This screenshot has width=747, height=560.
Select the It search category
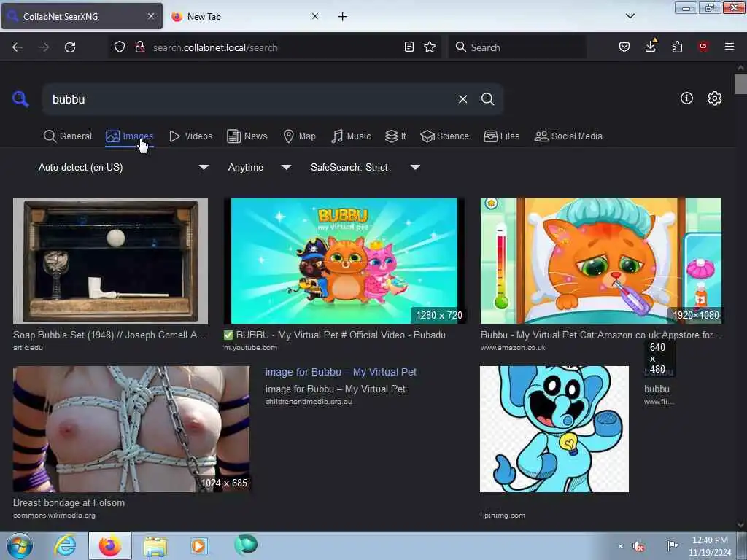[395, 136]
